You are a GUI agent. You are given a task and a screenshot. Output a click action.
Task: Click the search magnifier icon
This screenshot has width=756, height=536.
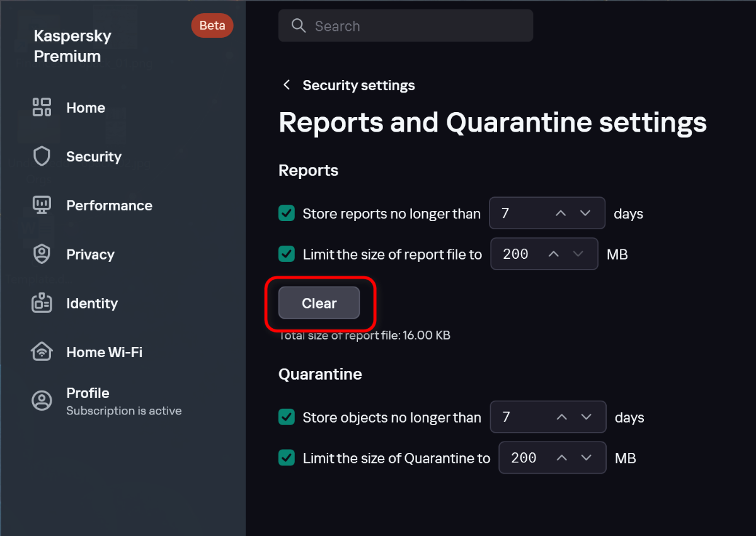click(299, 26)
